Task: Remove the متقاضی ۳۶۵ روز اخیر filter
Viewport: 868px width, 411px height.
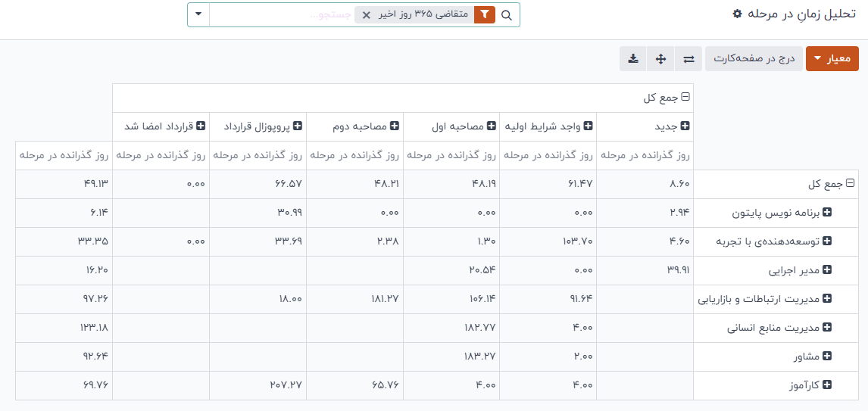Action: click(367, 15)
